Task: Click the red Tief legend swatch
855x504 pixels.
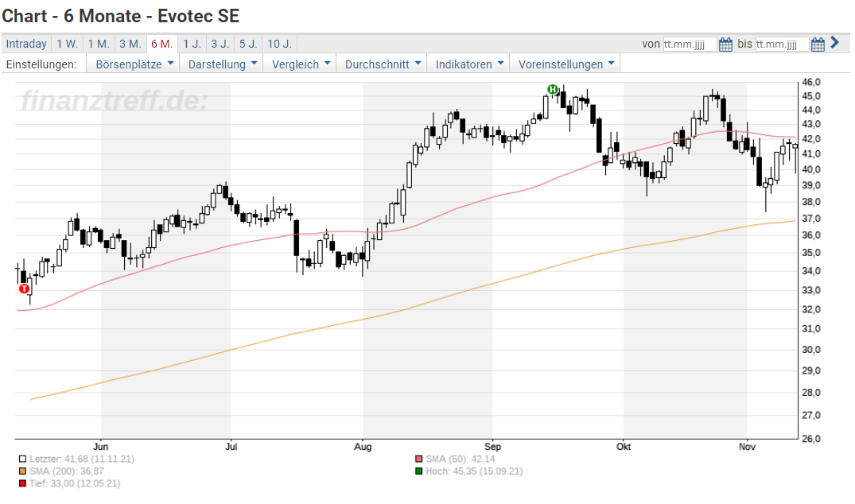Action: click(x=22, y=483)
